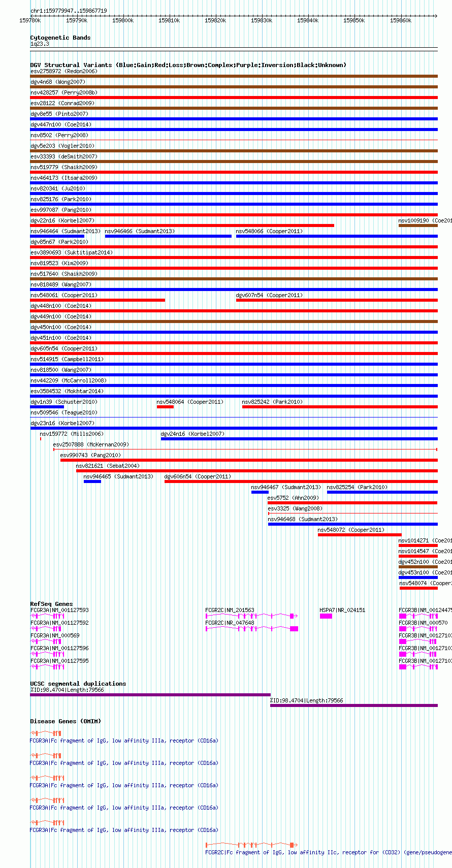View variant esv28122 (Conrad2009)
Image resolution: width=452 pixels, height=868 pixels.
[62, 103]
